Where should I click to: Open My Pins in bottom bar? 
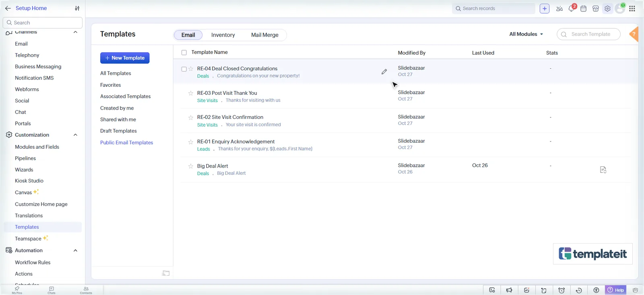pos(17,290)
